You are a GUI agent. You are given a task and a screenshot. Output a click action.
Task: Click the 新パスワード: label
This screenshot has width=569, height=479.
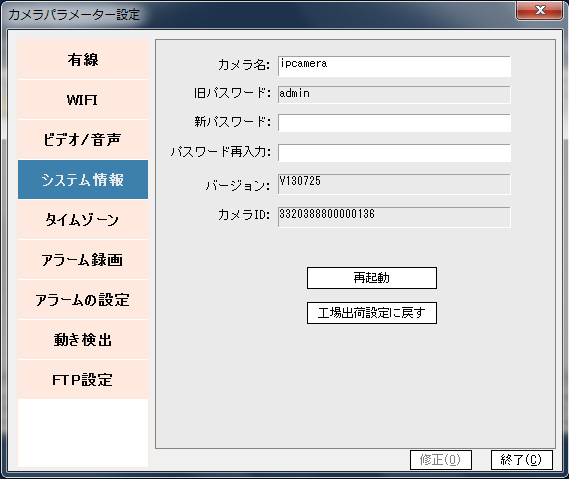(x=232, y=122)
